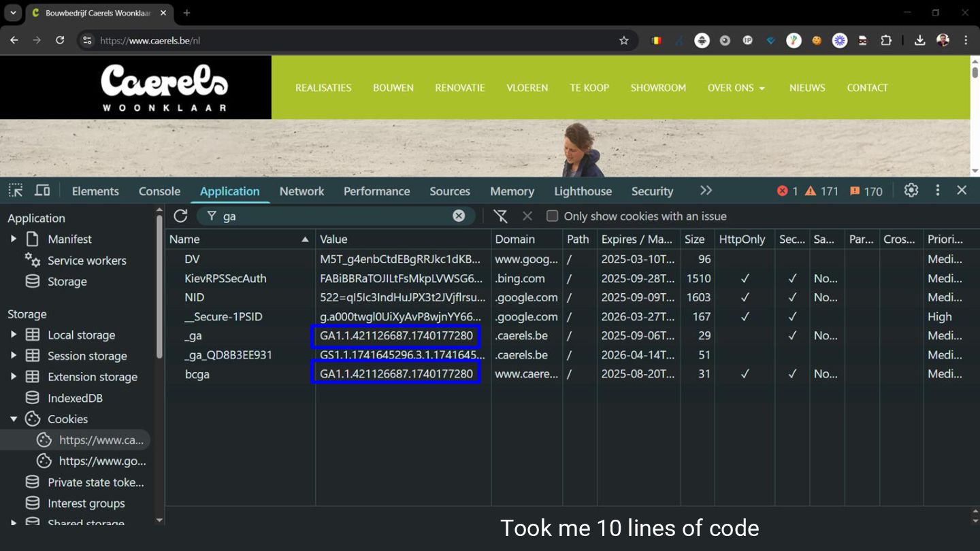Select Service workers in sidebar
The image size is (980, 551).
[x=86, y=261]
